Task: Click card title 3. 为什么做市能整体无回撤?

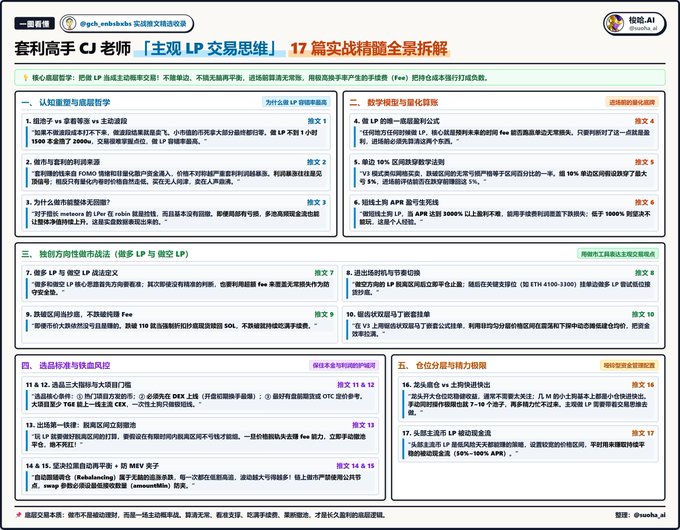Action: pos(68,202)
